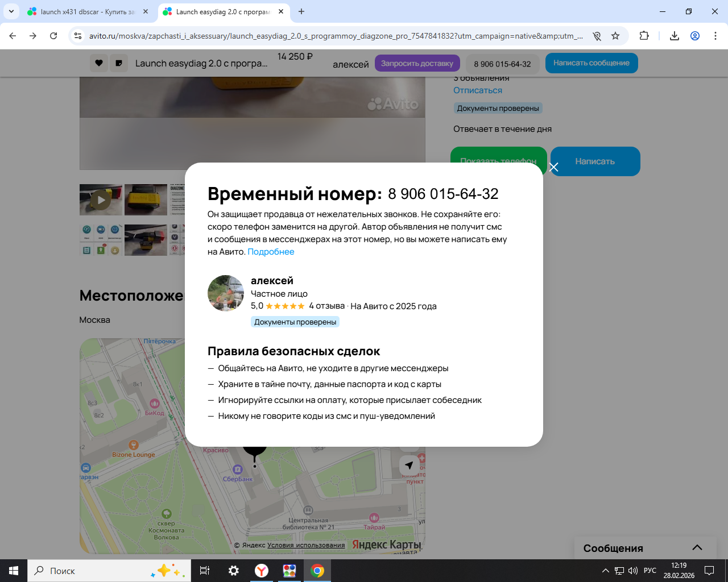728x582 pixels.
Task: Click the blue 'Написать' button
Action: (595, 161)
